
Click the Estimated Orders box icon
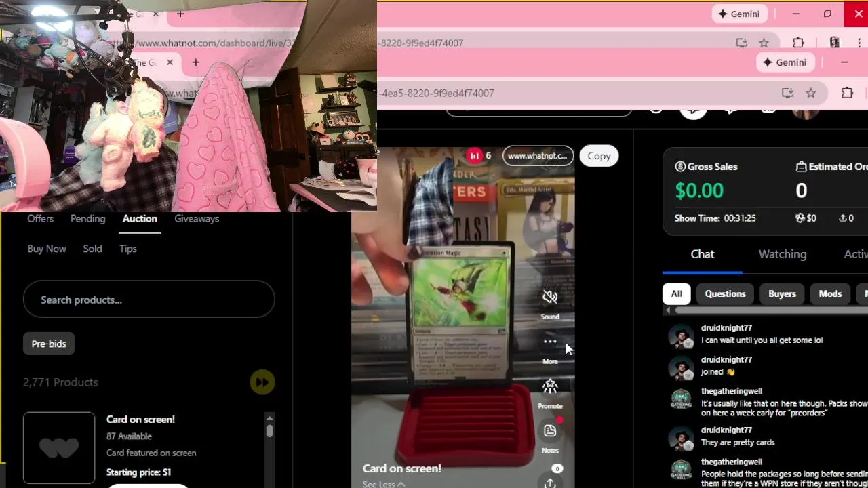pos(801,167)
